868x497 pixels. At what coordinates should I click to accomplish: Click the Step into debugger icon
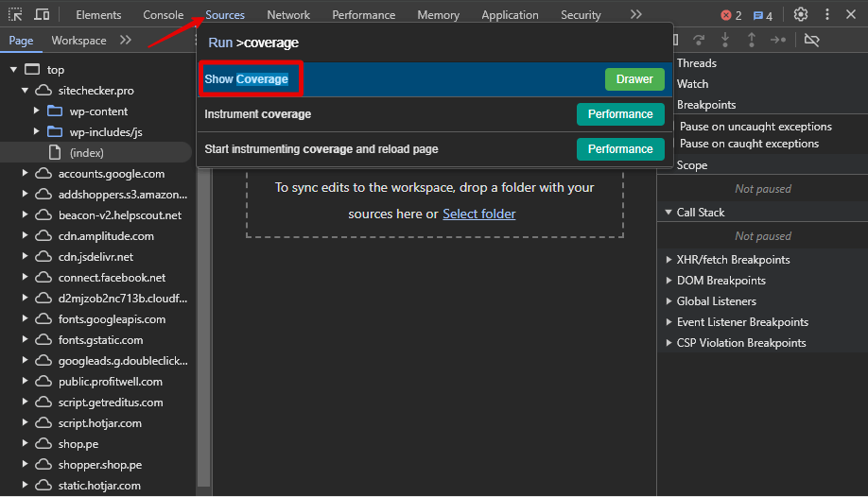coord(725,40)
